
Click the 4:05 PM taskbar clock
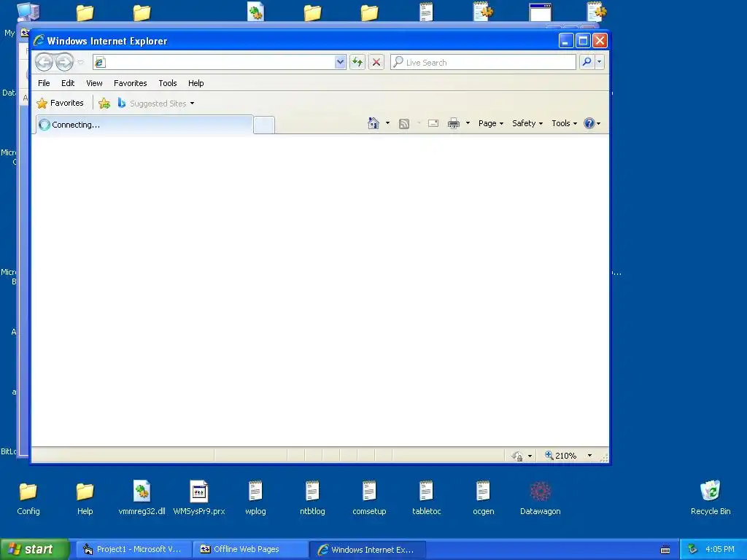pyautogui.click(x=720, y=550)
